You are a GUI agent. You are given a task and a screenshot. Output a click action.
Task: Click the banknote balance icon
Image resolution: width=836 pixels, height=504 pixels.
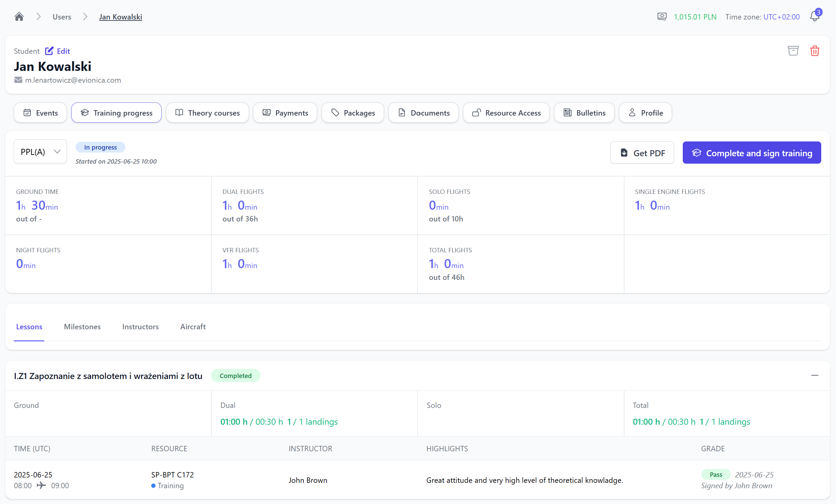662,16
